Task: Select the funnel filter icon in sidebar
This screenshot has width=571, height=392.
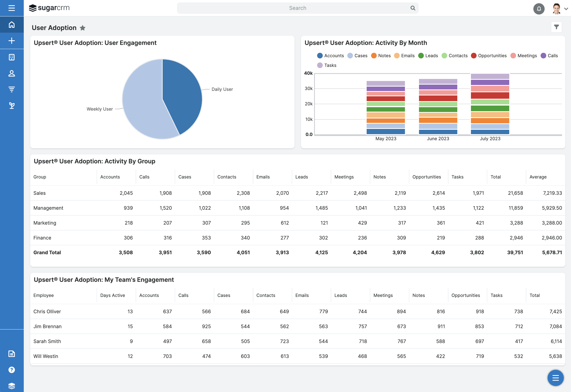Action: coord(11,89)
